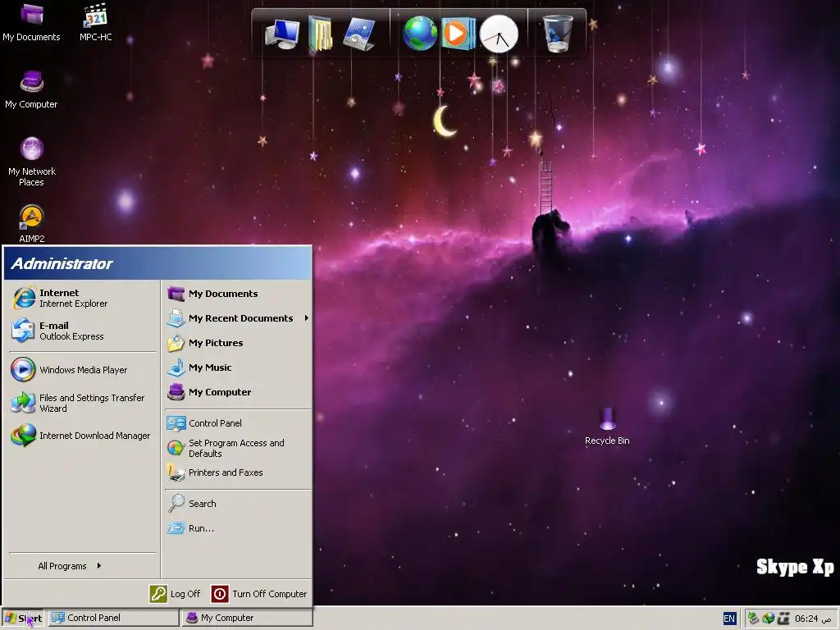840x630 pixels.
Task: Launch MPC-HC from the desktop
Action: pyautogui.click(x=95, y=22)
